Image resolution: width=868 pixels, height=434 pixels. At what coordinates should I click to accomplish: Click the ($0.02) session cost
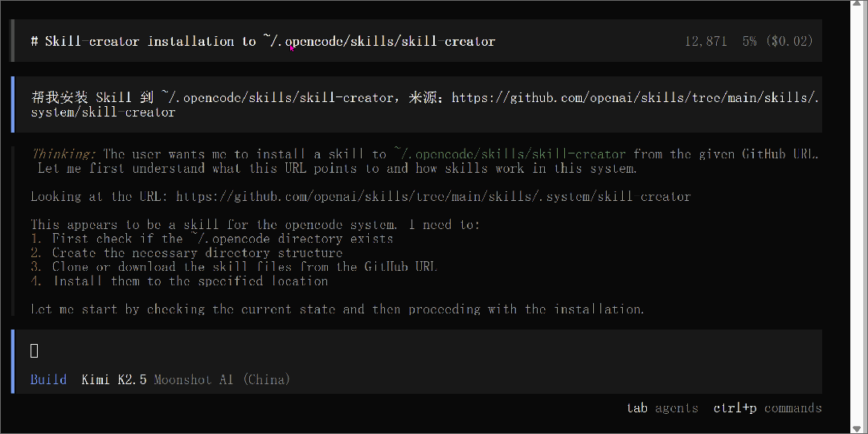click(x=789, y=41)
